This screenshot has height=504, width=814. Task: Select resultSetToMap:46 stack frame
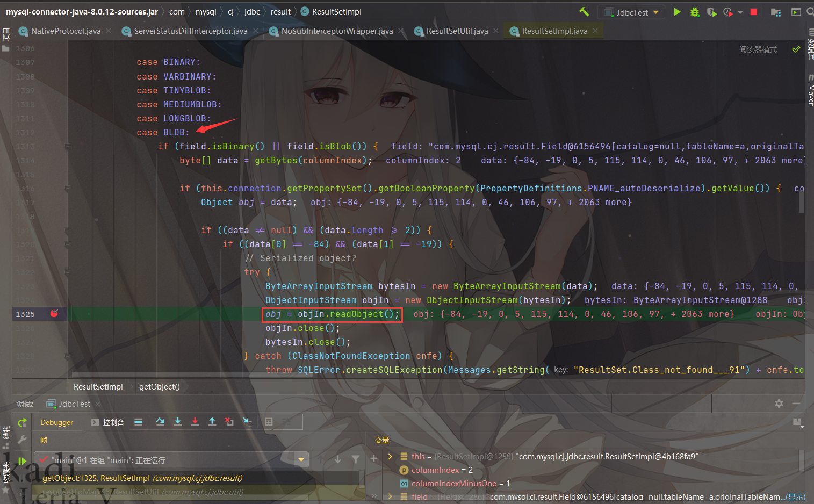click(199, 492)
